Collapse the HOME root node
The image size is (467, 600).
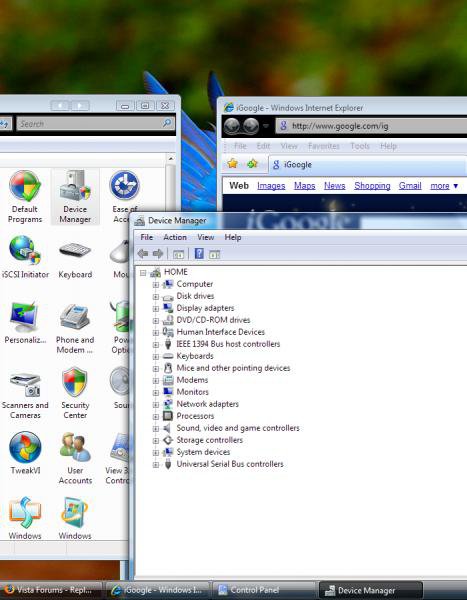[143, 272]
